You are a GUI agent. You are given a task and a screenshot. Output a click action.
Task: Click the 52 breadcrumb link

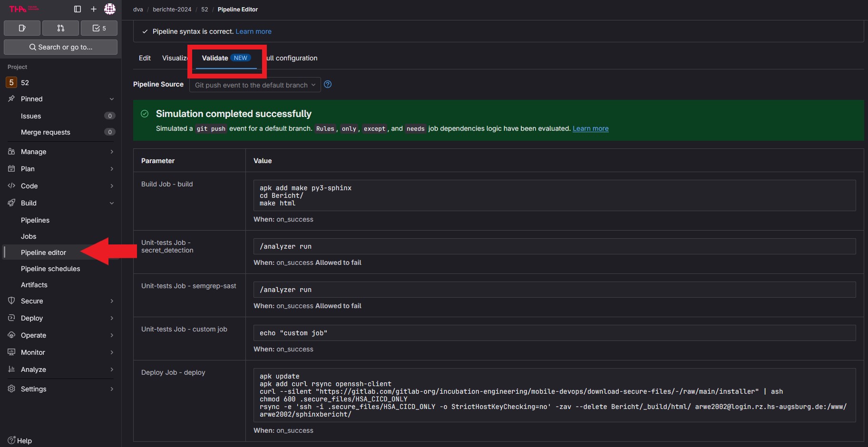coord(205,9)
